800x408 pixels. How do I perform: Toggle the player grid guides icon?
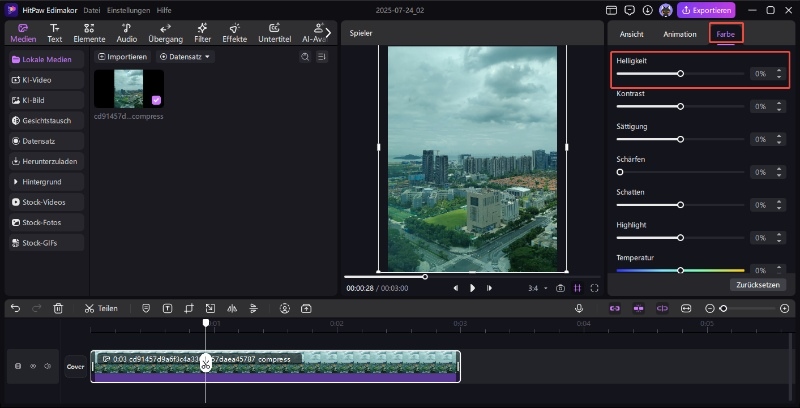click(x=578, y=288)
